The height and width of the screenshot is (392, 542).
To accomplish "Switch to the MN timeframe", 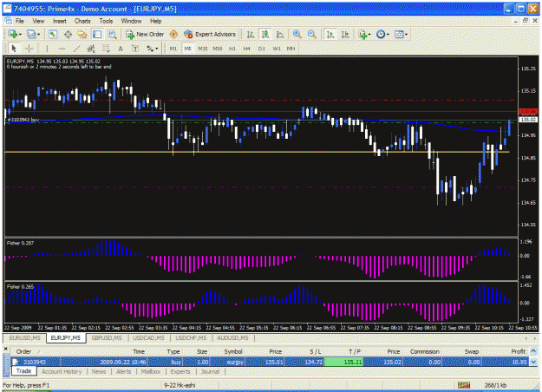I will tap(291, 49).
